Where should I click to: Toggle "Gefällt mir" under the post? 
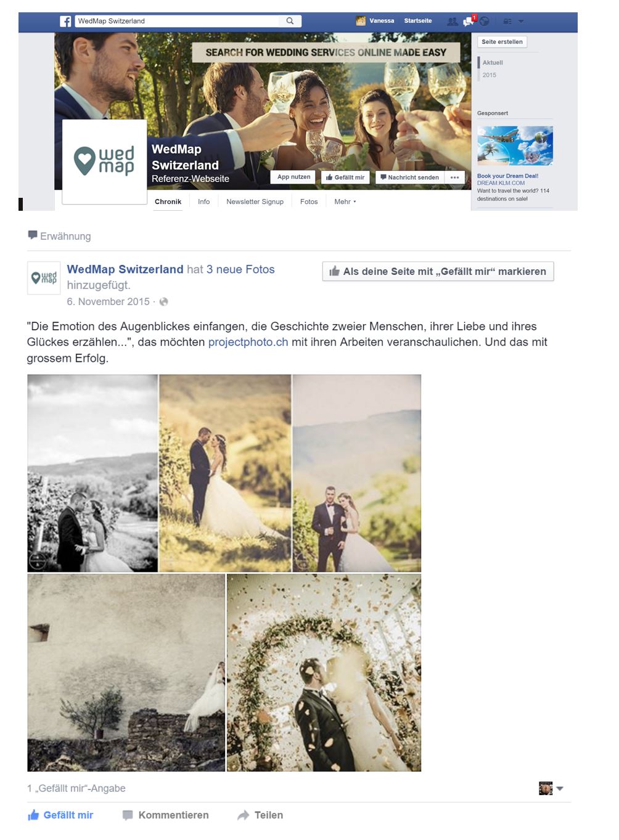point(60,815)
